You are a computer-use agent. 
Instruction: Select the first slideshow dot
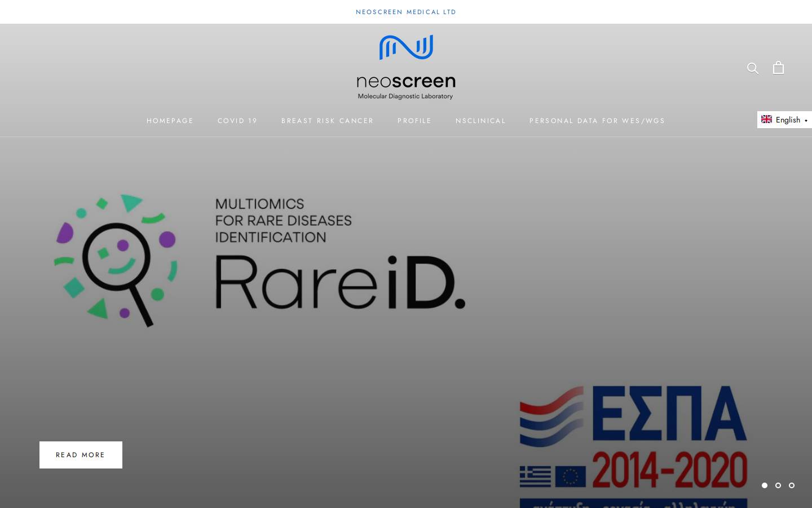pos(765,485)
